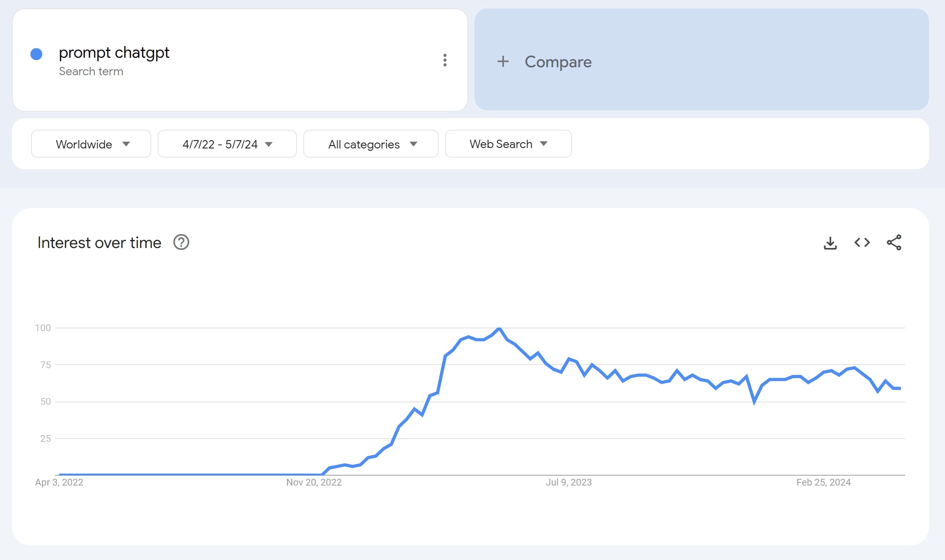Open the help tooltip for Interest over time
This screenshot has width=945, height=560.
pos(181,242)
